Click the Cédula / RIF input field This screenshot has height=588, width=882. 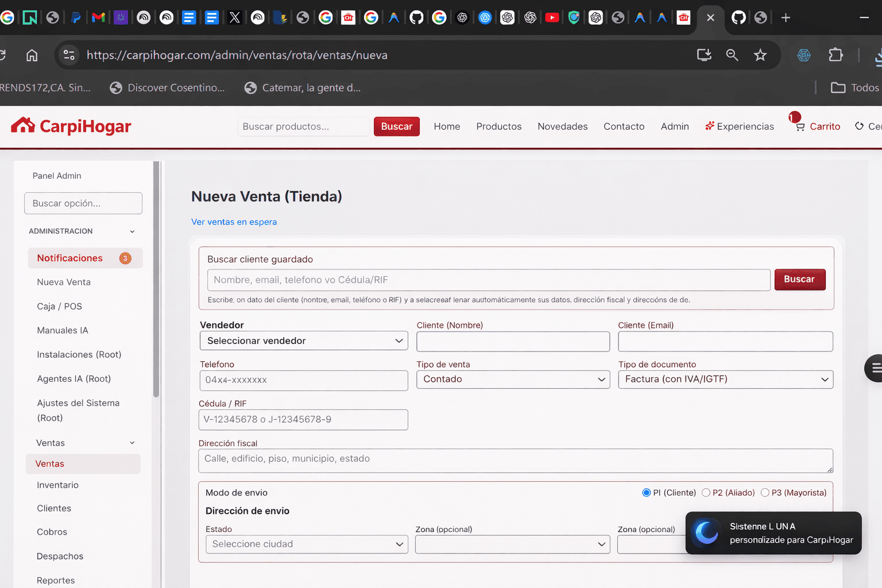[x=303, y=420]
